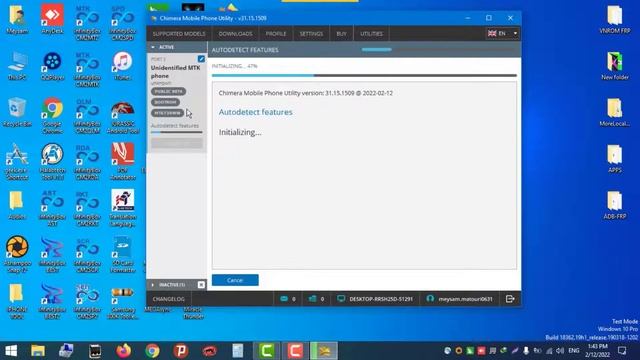Click the sidebar Autodetect features progress bar

pyautogui.click(x=176, y=132)
